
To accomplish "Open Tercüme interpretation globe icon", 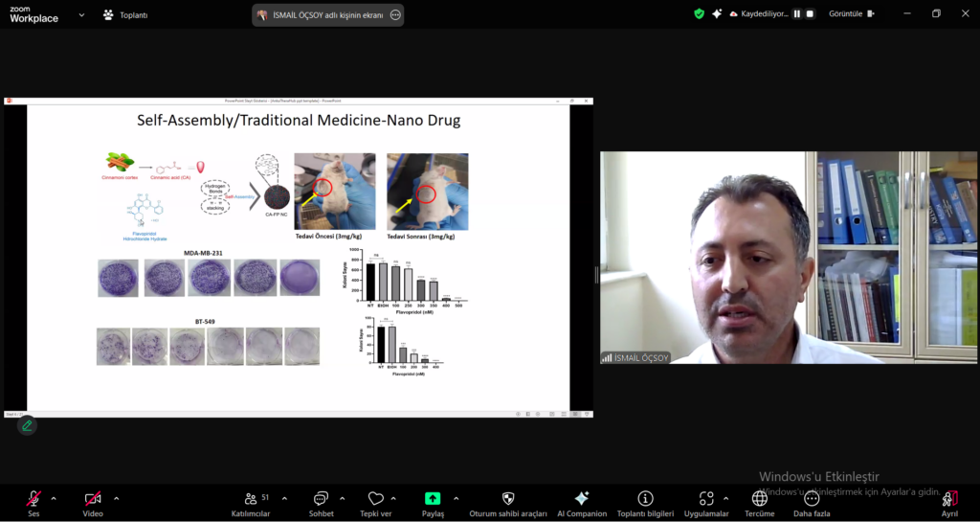I will [760, 499].
